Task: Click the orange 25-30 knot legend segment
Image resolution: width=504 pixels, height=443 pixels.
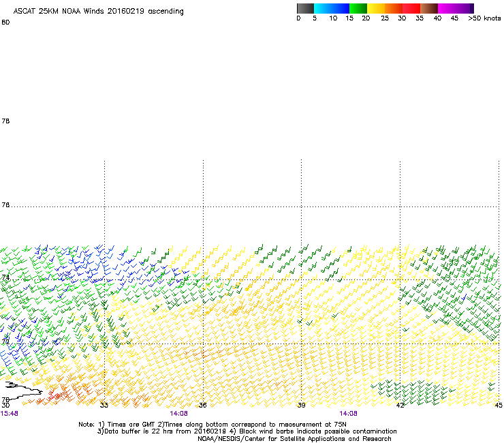Action: (x=394, y=8)
